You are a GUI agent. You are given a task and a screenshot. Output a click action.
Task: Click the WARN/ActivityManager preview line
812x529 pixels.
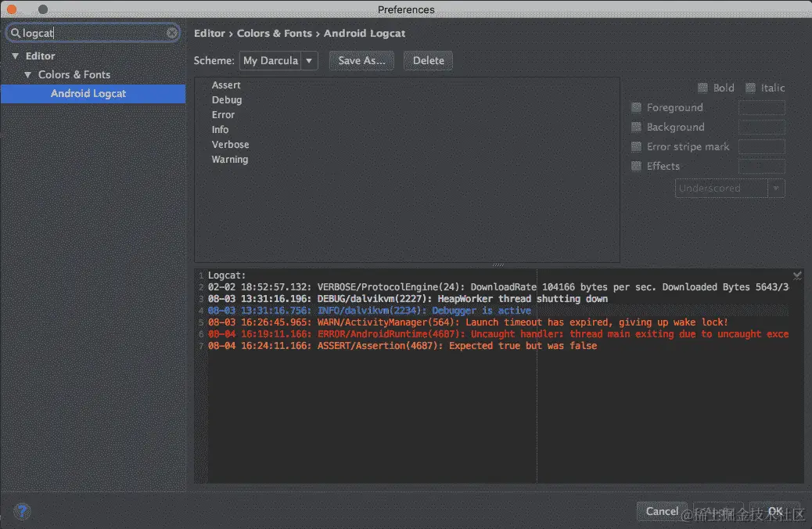468,322
